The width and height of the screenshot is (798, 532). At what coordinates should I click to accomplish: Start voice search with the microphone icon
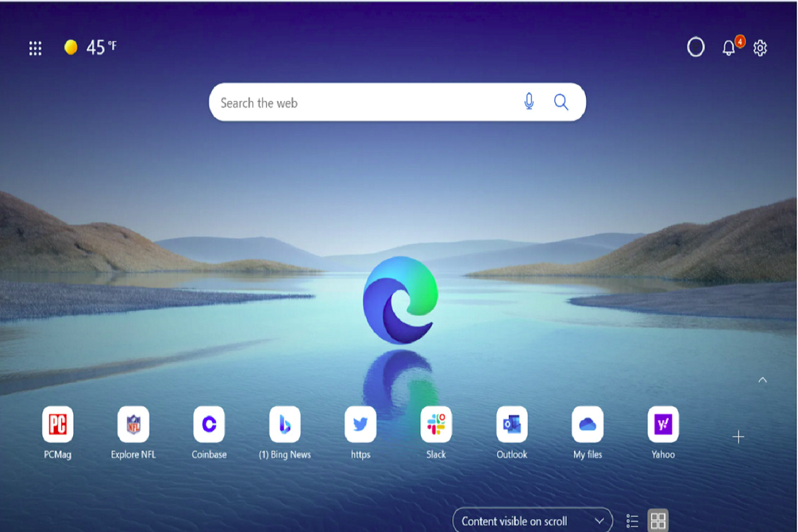click(529, 102)
